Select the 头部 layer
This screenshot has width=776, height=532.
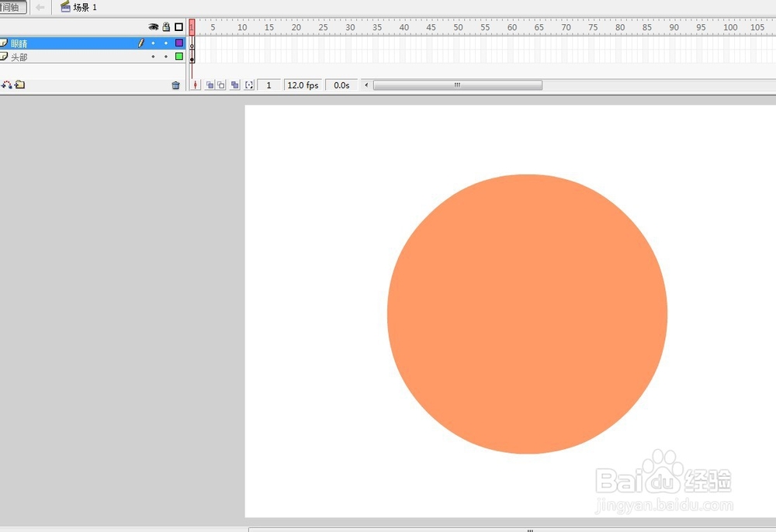92,57
